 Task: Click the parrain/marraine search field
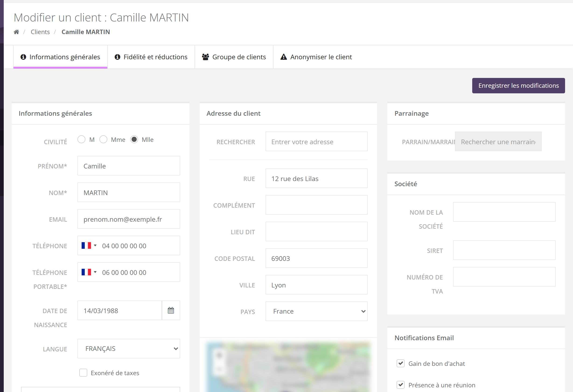tap(498, 141)
